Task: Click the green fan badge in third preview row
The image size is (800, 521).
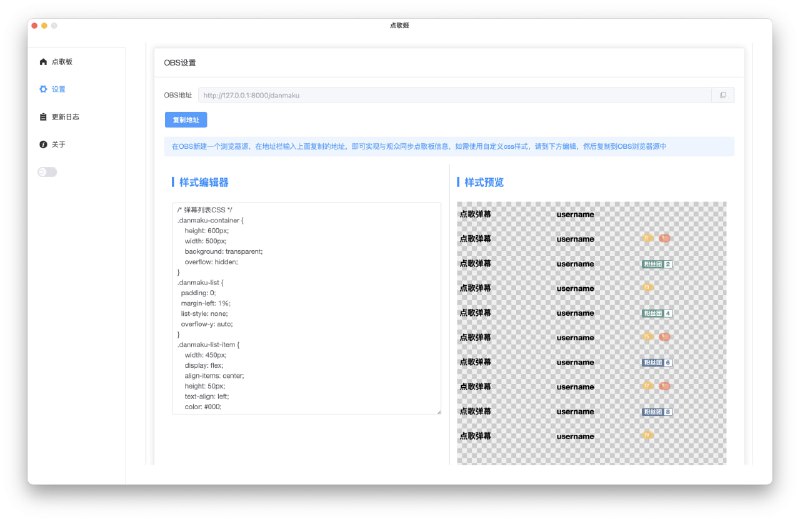Action: 652,264
